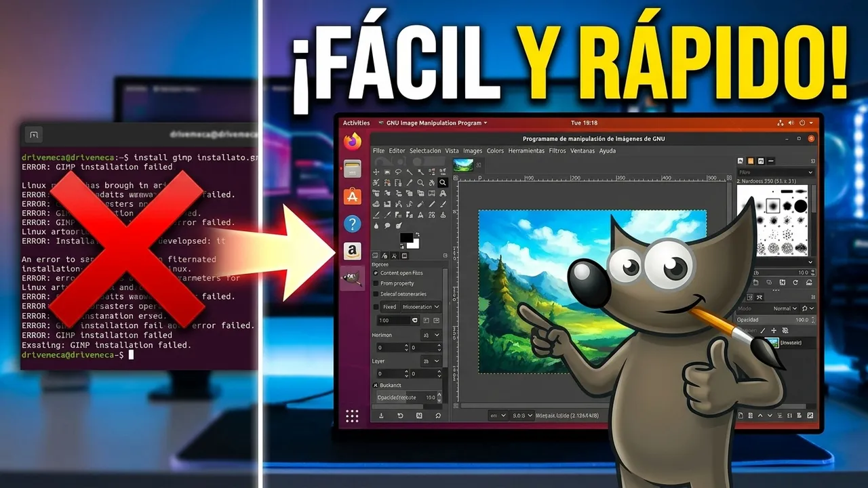Screen dimensions: 868x488
Task: Toggle the Delecaf ostomeraries checkbox
Action: [376, 293]
